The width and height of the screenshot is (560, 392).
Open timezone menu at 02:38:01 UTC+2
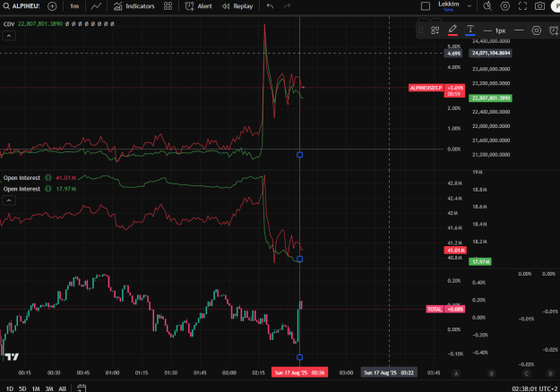pyautogui.click(x=535, y=388)
